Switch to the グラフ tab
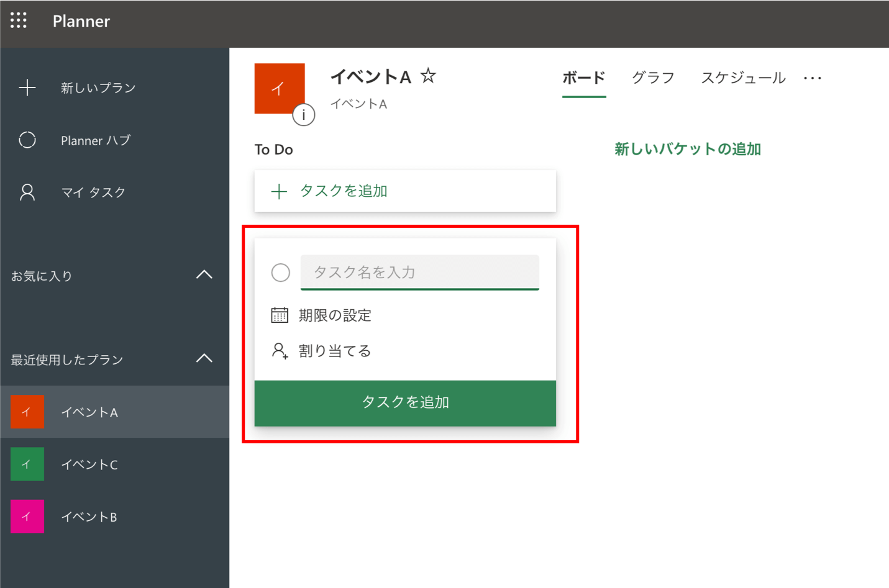Image resolution: width=889 pixels, height=588 pixels. click(x=653, y=78)
